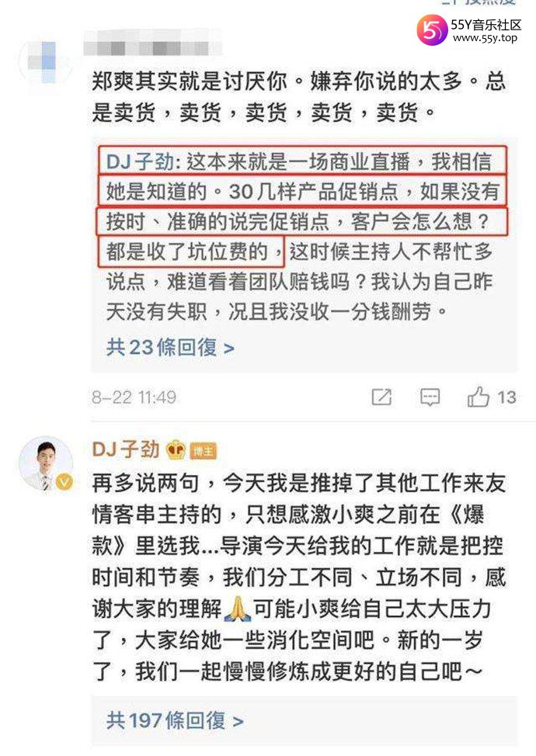Click the 55Y music community logo

(x=432, y=30)
